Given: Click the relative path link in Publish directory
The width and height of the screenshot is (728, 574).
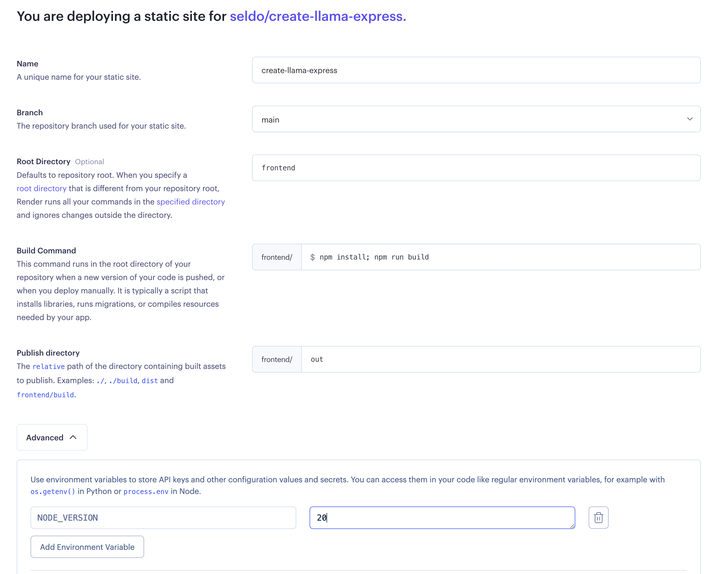Looking at the screenshot, I should [49, 366].
